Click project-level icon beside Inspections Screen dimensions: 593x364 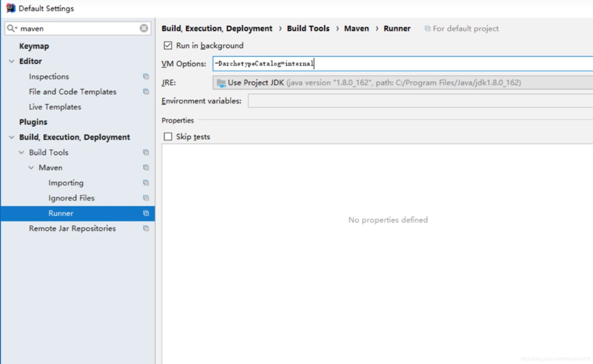(x=146, y=76)
